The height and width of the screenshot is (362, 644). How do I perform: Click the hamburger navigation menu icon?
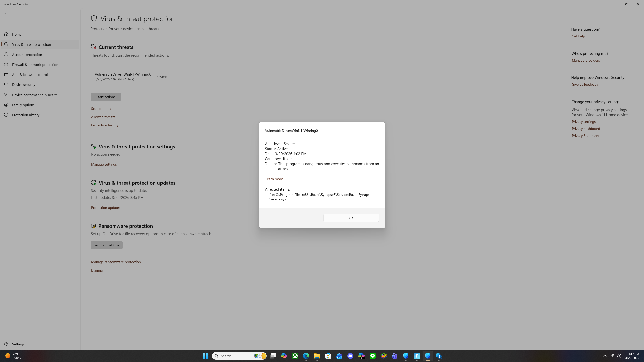pos(6,24)
